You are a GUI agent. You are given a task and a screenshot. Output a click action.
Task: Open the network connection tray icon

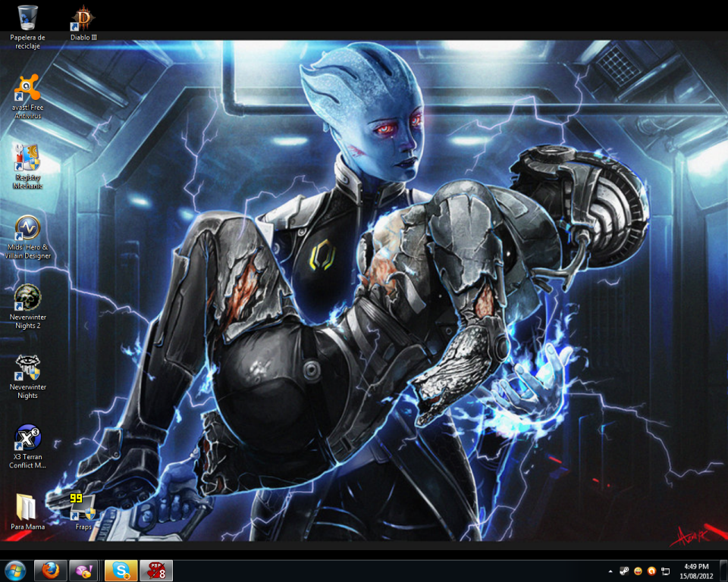665,571
